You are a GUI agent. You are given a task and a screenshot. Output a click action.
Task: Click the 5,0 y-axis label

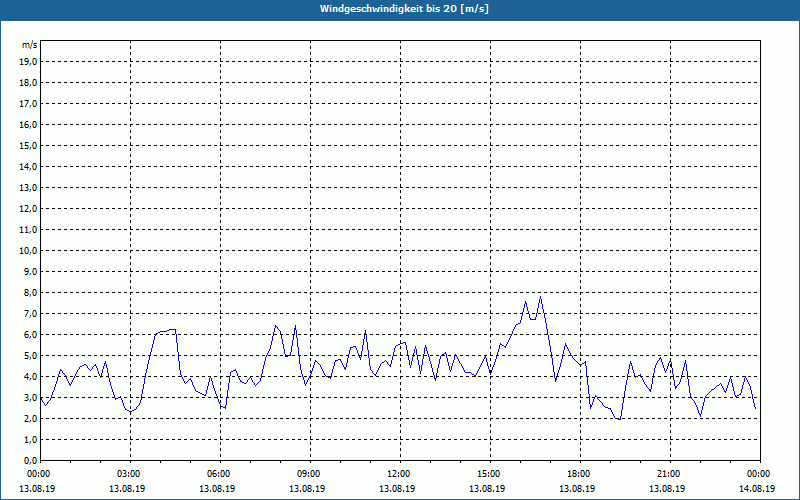coord(30,355)
